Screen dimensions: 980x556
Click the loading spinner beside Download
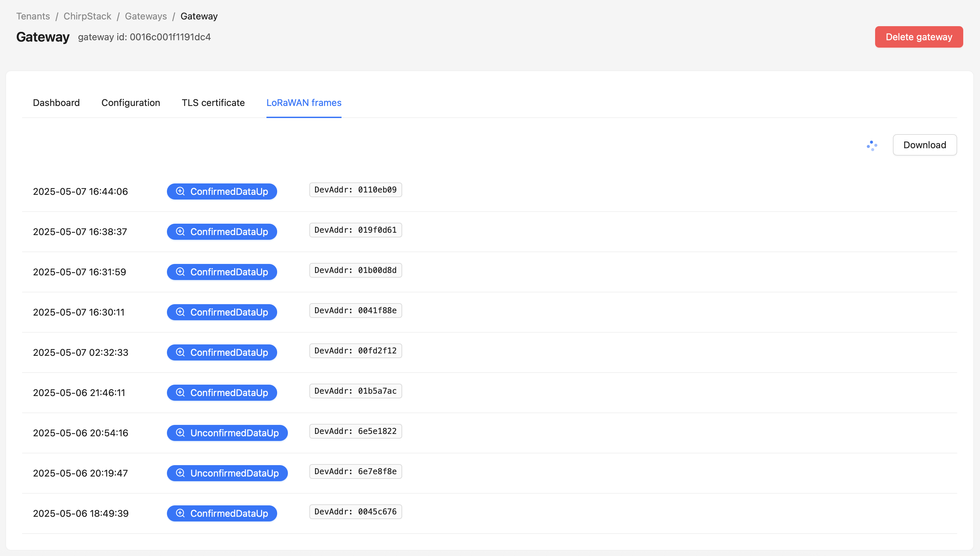point(872,146)
